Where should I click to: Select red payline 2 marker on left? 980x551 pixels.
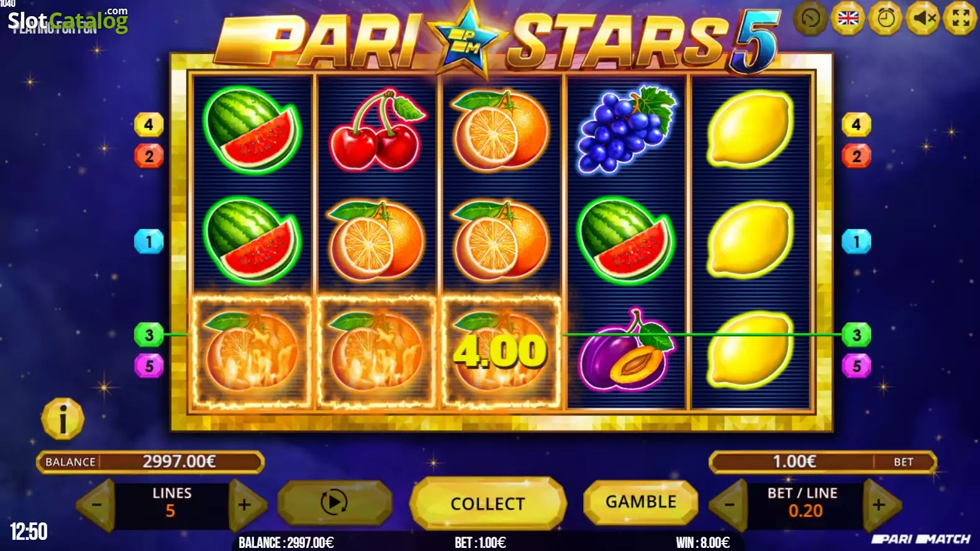(x=148, y=156)
